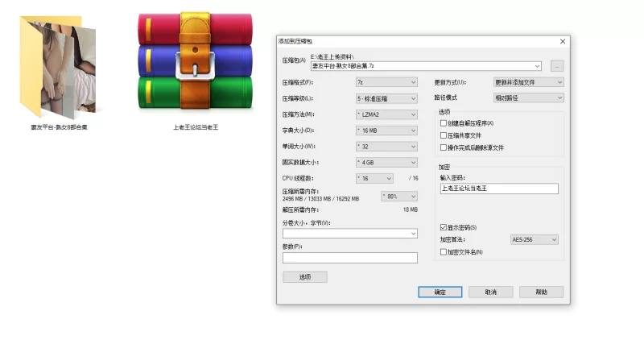Screen dimensions: 644x340
Task: Click the 帮助 help button
Action: [x=541, y=292]
